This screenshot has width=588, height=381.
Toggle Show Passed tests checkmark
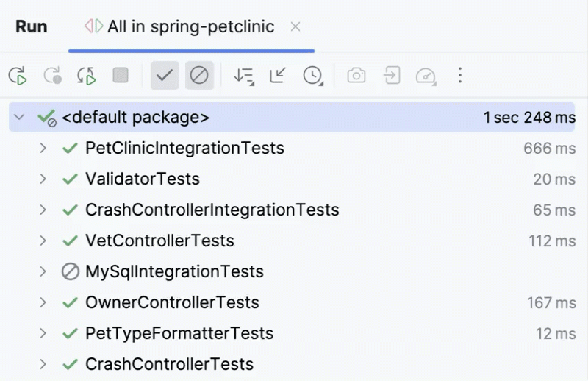point(165,76)
